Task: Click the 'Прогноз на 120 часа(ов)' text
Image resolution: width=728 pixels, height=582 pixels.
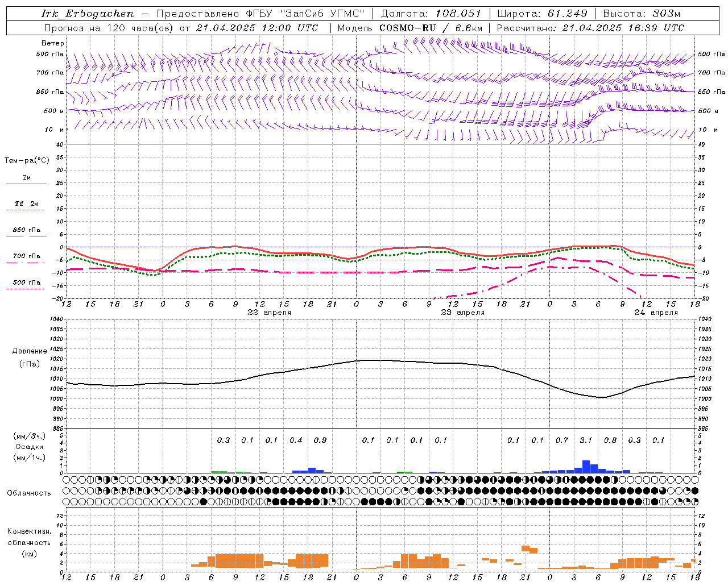Action: click(x=109, y=28)
